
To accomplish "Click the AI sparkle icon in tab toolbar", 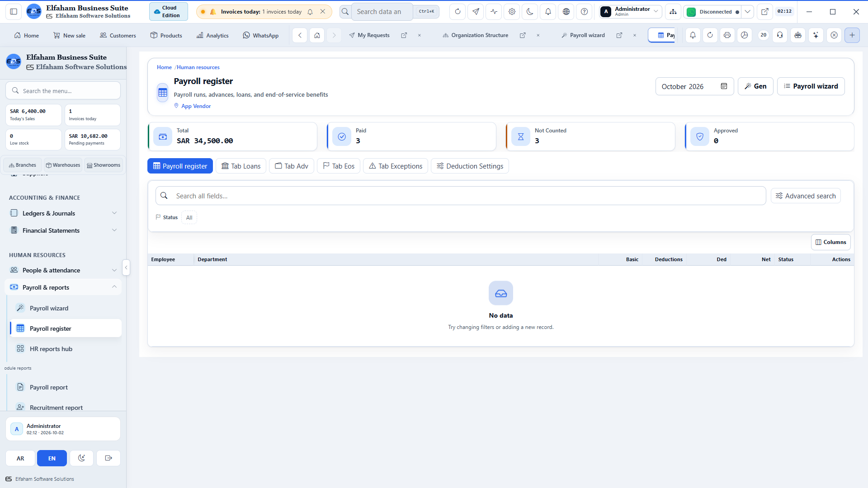I will pos(816,35).
